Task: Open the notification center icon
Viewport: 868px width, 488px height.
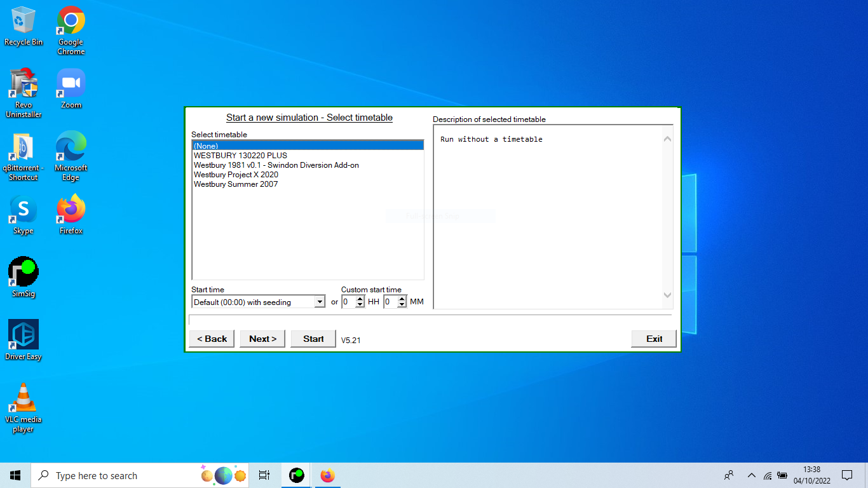Action: click(x=846, y=475)
